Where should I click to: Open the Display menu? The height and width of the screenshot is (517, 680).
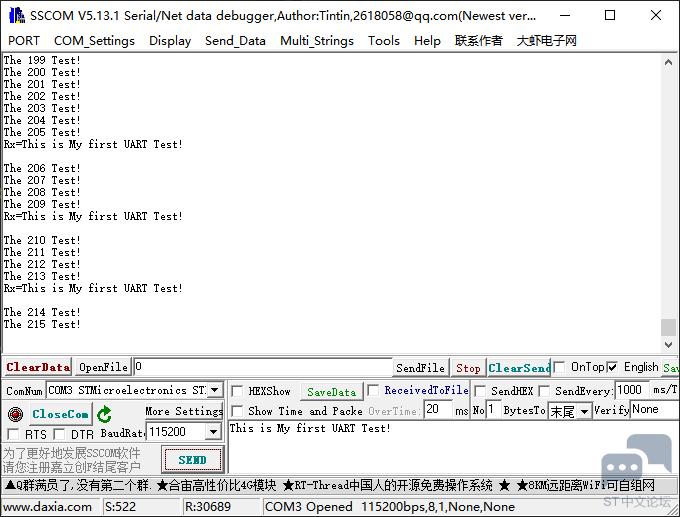click(170, 41)
